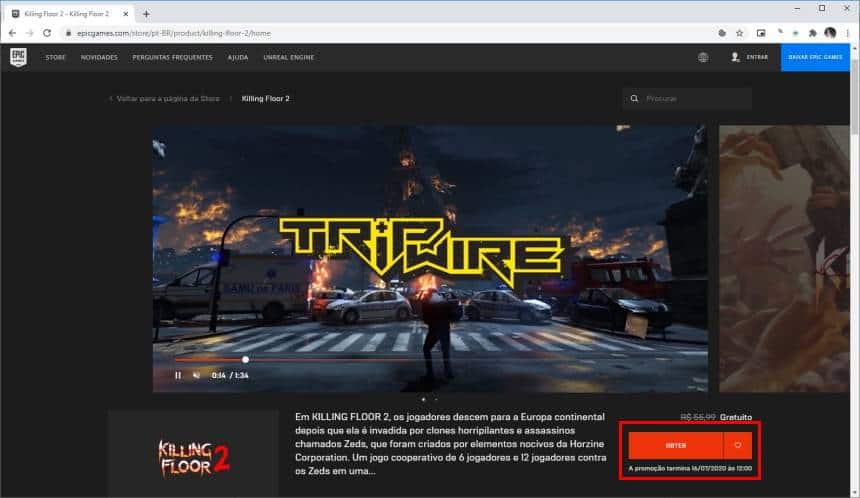
Task: Go back to Store page link
Action: click(165, 99)
